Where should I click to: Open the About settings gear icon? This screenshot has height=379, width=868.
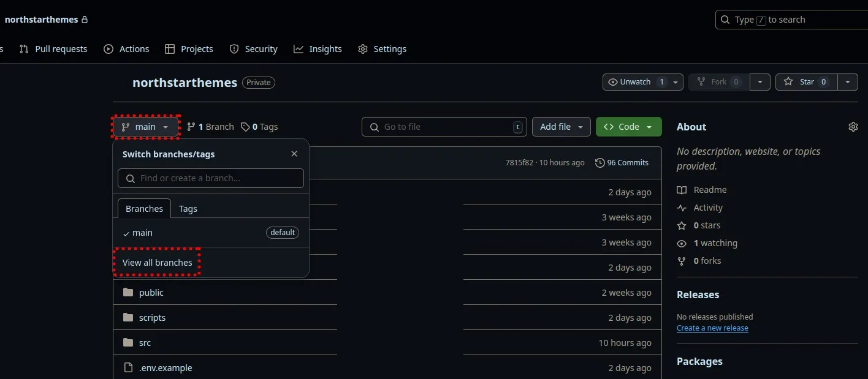click(853, 127)
